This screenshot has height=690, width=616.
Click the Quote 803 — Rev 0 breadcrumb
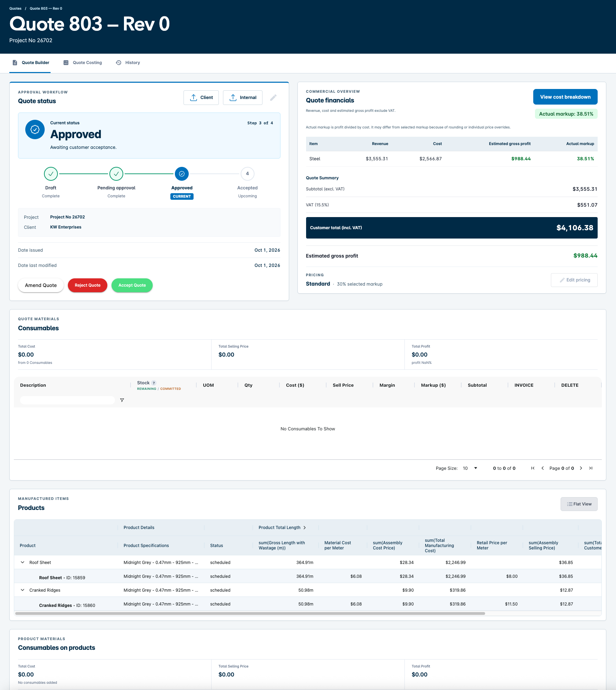(46, 8)
